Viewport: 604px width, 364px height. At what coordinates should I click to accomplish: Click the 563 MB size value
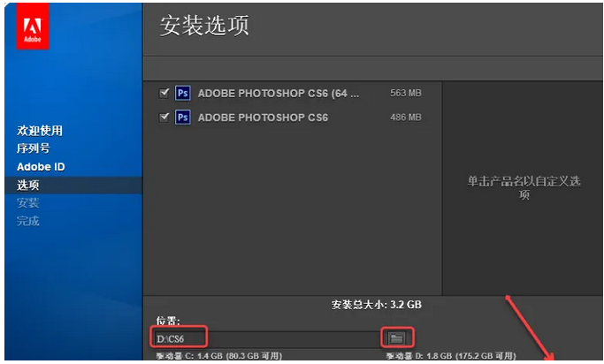pyautogui.click(x=406, y=93)
